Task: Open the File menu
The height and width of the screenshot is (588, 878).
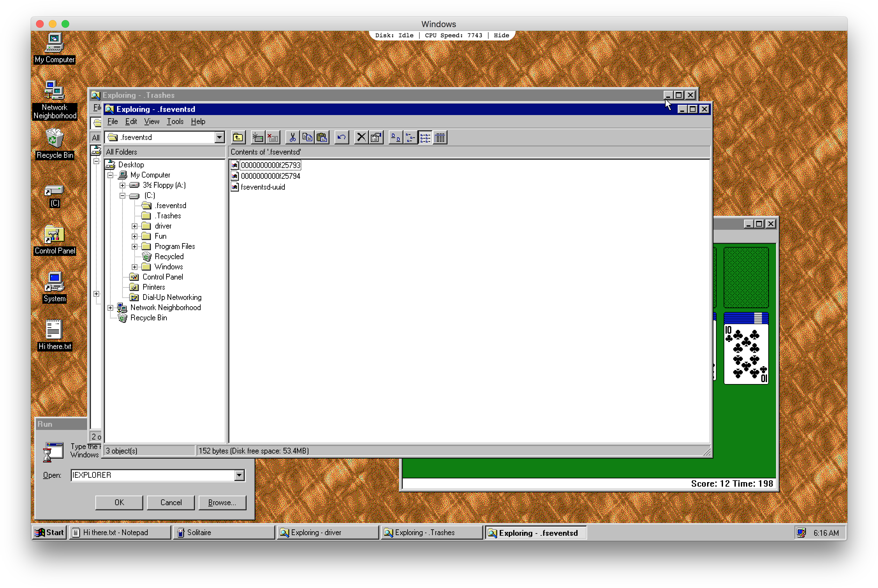Action: [x=113, y=121]
